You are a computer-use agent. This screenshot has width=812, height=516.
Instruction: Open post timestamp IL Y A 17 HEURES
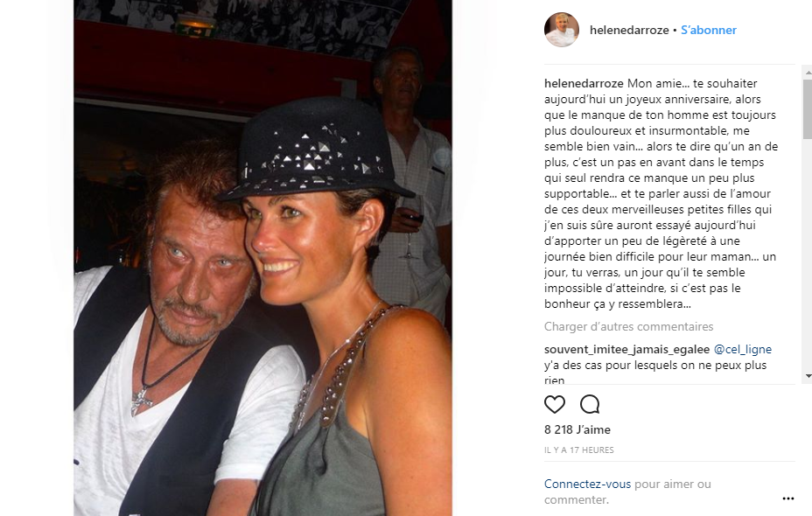pyautogui.click(x=579, y=450)
